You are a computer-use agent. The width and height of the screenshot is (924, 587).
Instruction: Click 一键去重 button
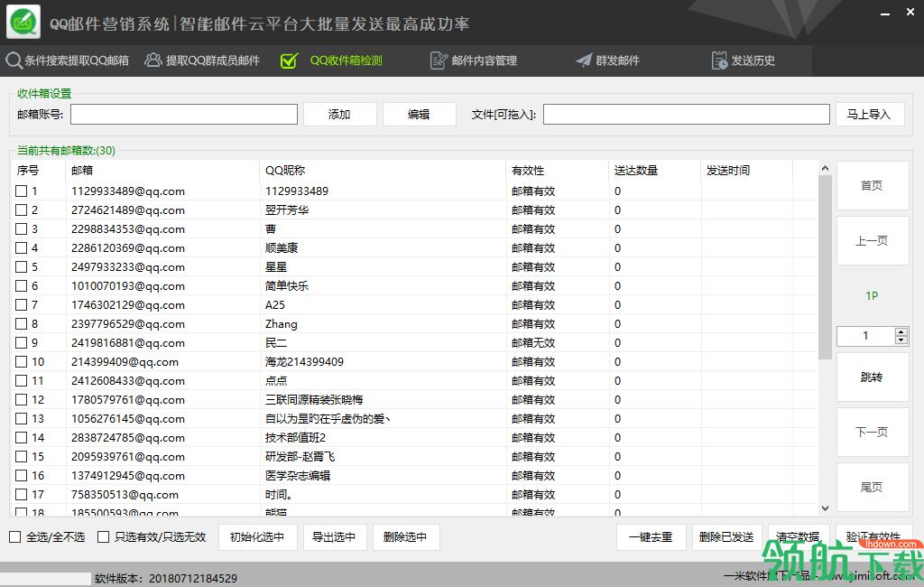[651, 536]
